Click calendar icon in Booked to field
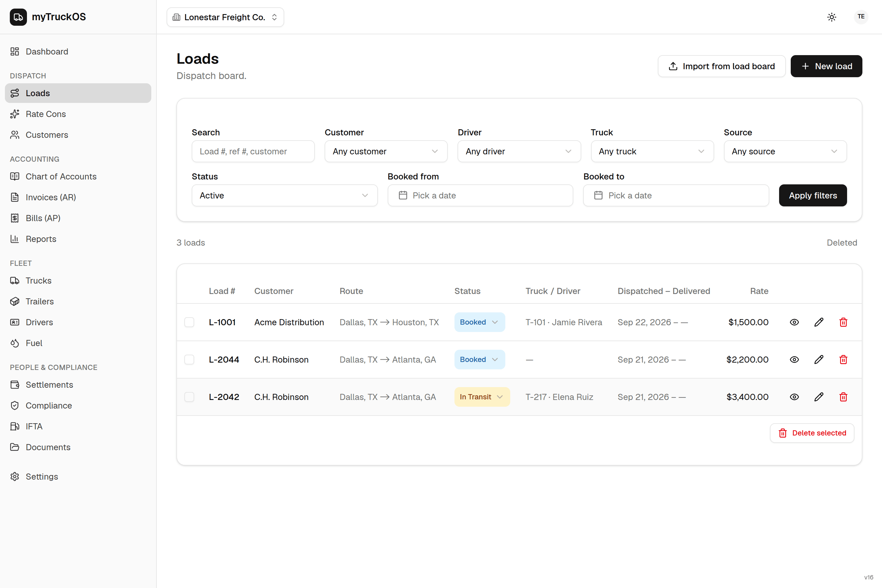The width and height of the screenshot is (882, 588). (x=598, y=195)
